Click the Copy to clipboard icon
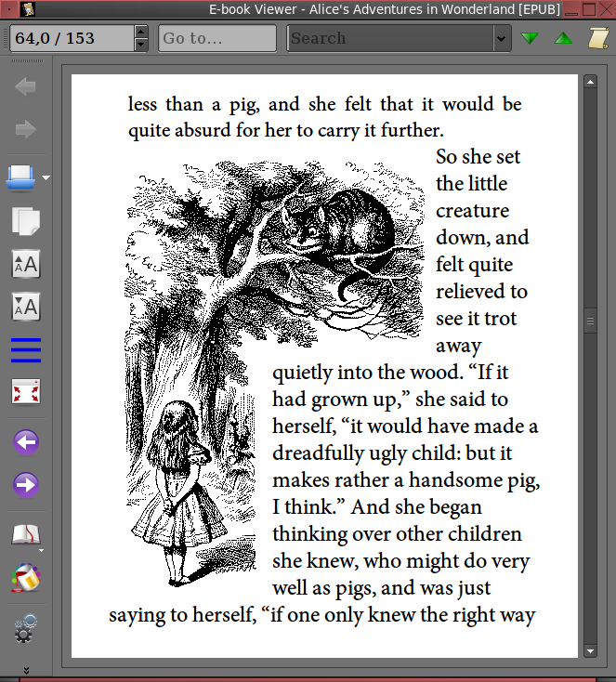 [25, 220]
